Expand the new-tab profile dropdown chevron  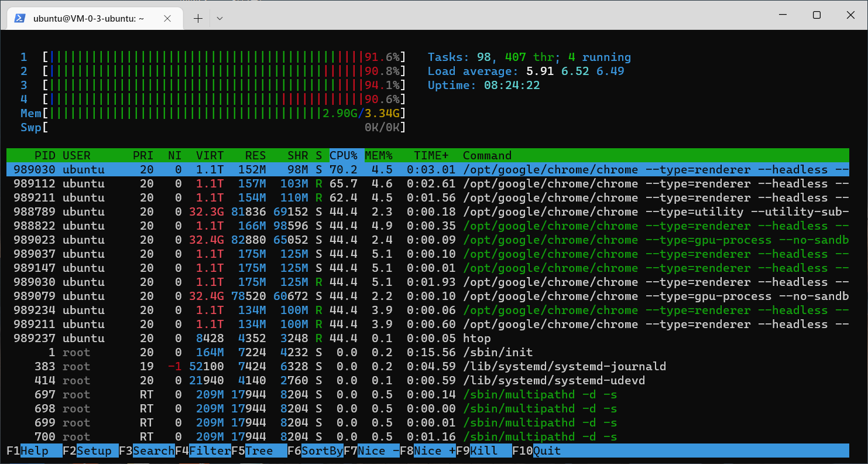click(x=219, y=18)
